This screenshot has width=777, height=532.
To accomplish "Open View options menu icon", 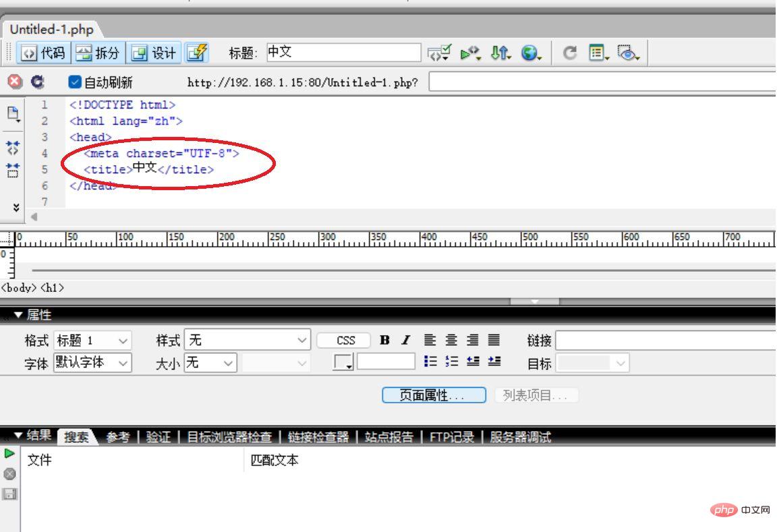I will pyautogui.click(x=599, y=53).
